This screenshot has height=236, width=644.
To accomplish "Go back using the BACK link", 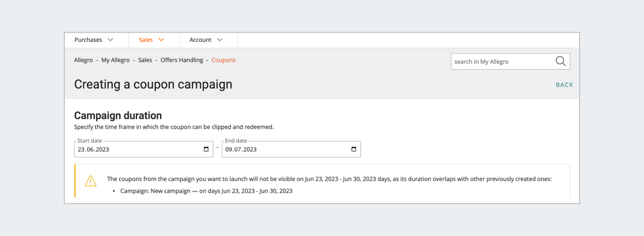I will [x=565, y=85].
